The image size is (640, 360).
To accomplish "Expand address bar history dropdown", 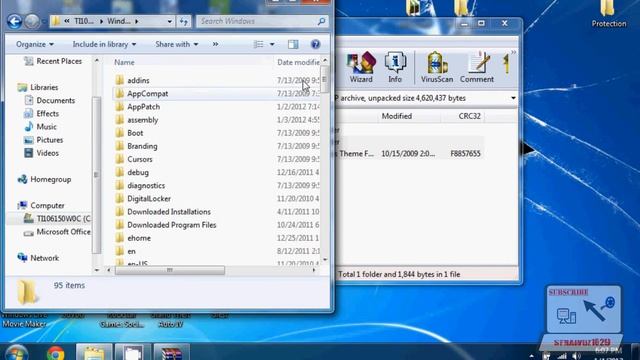I will [x=169, y=21].
